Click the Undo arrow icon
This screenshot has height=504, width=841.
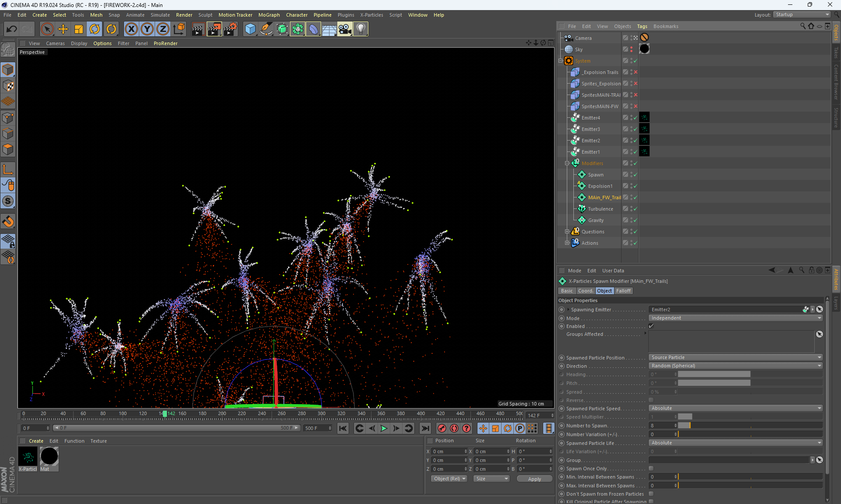pyautogui.click(x=12, y=29)
